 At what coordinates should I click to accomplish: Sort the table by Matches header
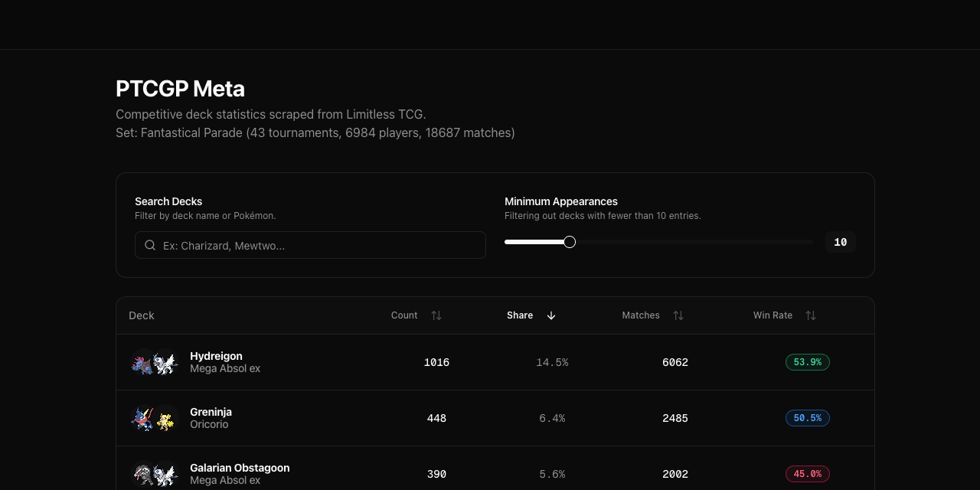click(x=641, y=315)
